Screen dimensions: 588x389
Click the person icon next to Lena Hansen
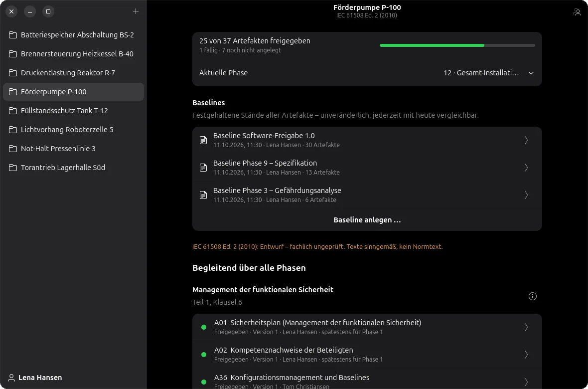(x=11, y=378)
